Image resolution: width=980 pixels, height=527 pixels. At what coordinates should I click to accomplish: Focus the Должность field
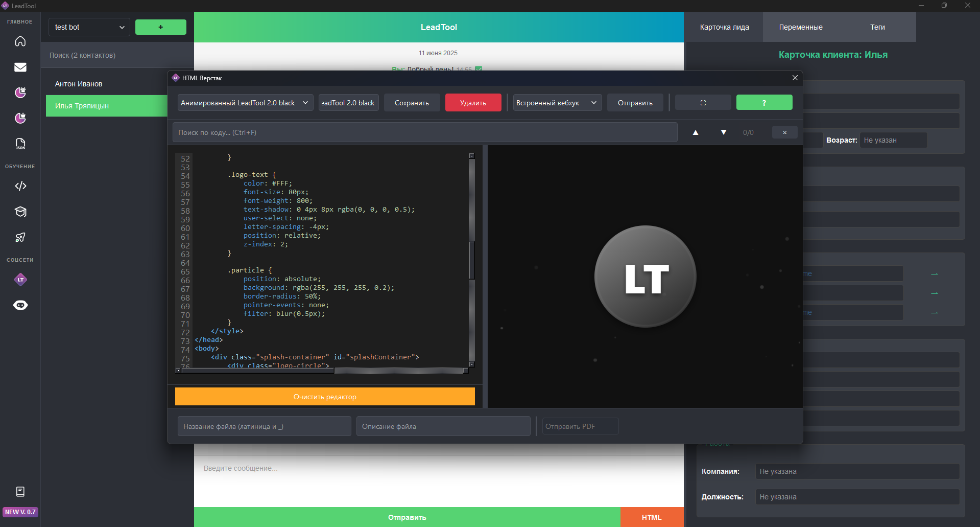coord(857,497)
